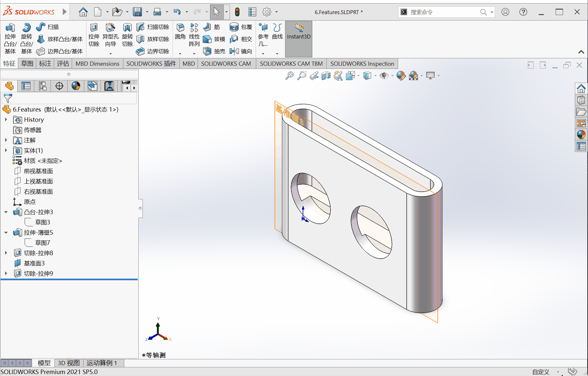This screenshot has width=588, height=376.
Task: Click the Revolved Cut (旋转切除) tool
Action: [x=127, y=35]
